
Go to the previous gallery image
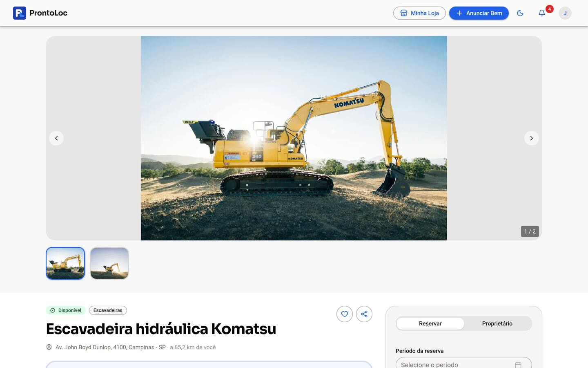(x=56, y=138)
